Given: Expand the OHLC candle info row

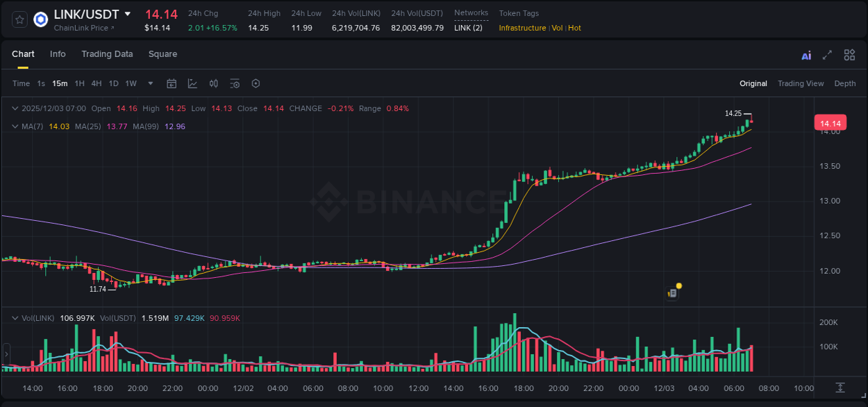Looking at the screenshot, I should (x=15, y=108).
